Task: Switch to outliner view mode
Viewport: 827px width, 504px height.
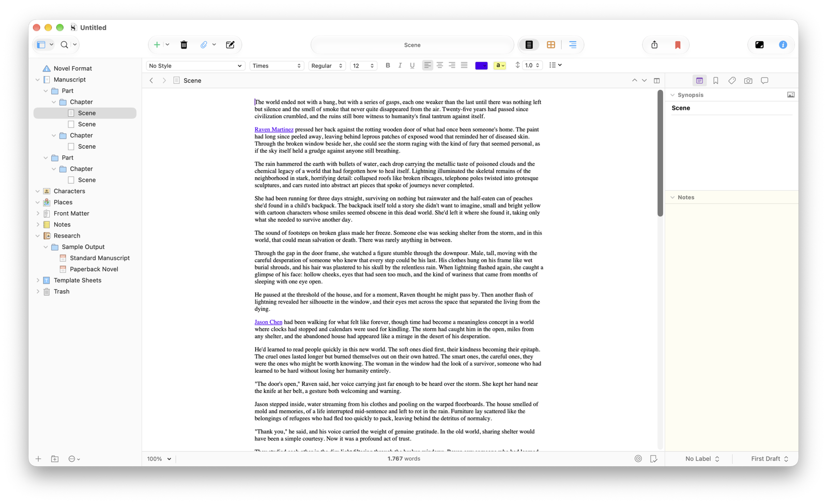Action: click(x=573, y=45)
